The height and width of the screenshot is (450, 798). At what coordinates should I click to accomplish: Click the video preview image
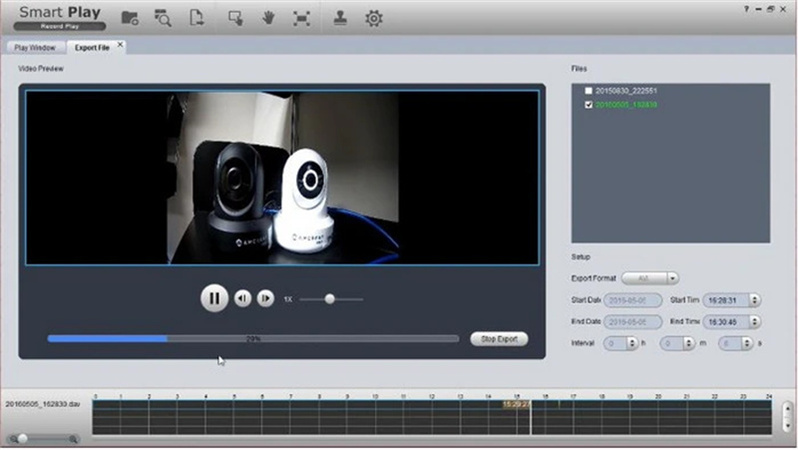[282, 178]
